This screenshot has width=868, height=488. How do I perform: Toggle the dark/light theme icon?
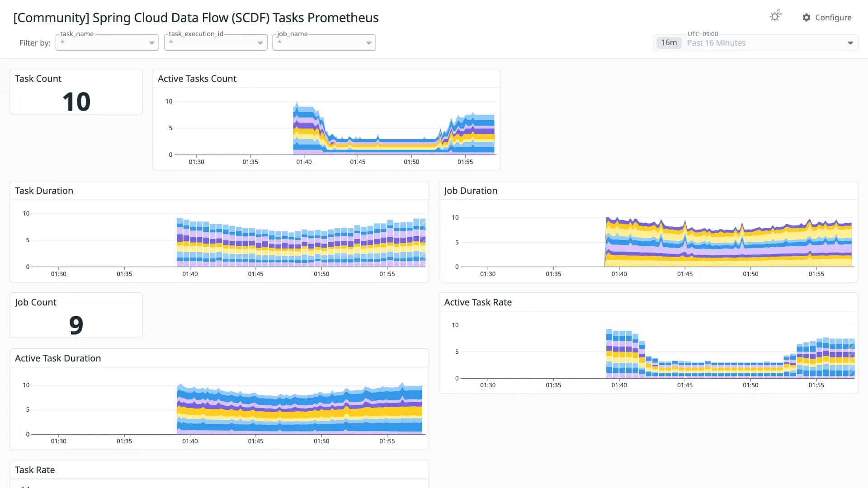pyautogui.click(x=776, y=16)
